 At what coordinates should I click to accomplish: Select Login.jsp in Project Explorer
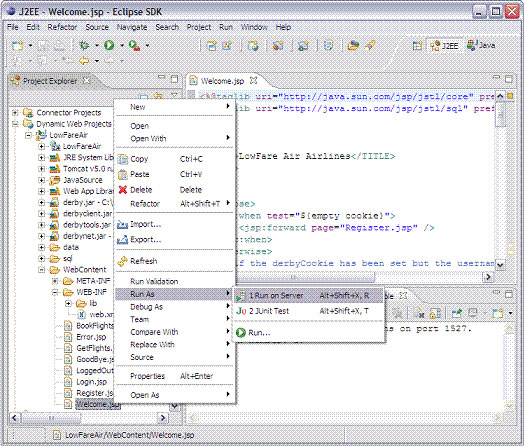(91, 382)
